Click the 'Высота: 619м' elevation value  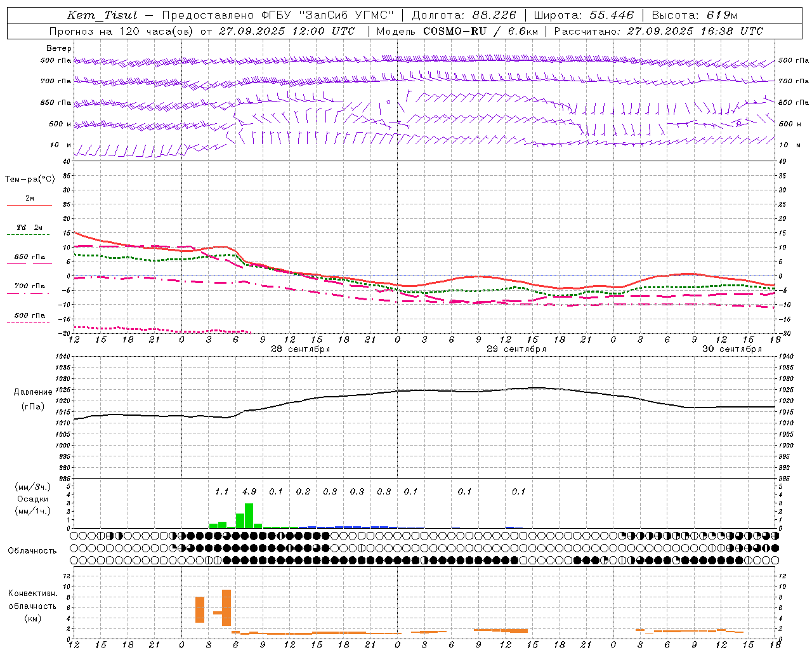click(694, 15)
